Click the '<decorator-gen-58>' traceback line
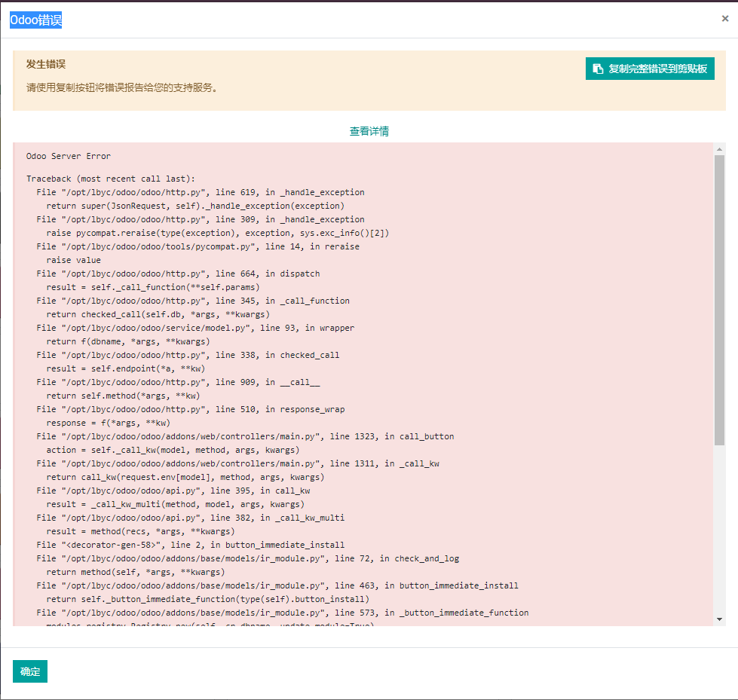The height and width of the screenshot is (700, 738). (191, 546)
